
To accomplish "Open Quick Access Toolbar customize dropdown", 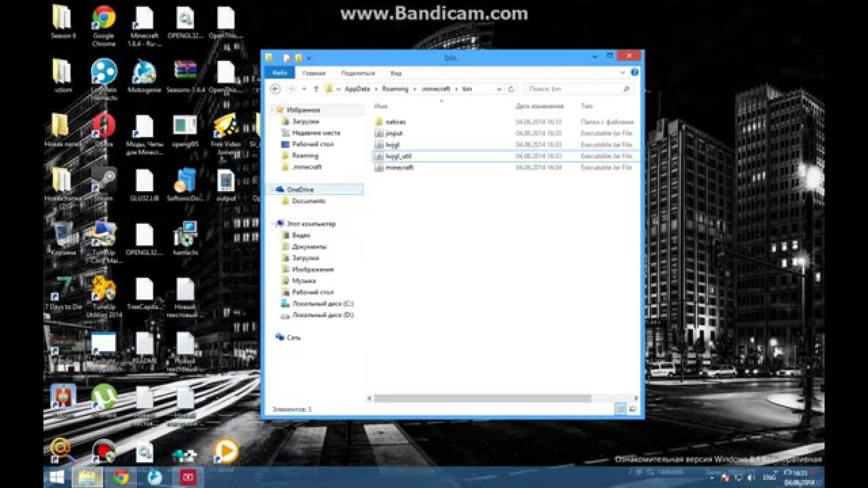I will point(309,58).
